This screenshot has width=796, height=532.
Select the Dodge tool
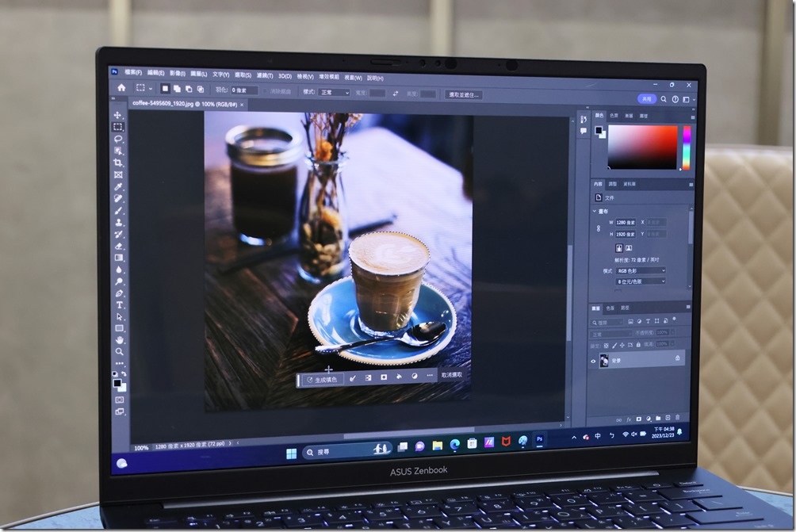[119, 281]
